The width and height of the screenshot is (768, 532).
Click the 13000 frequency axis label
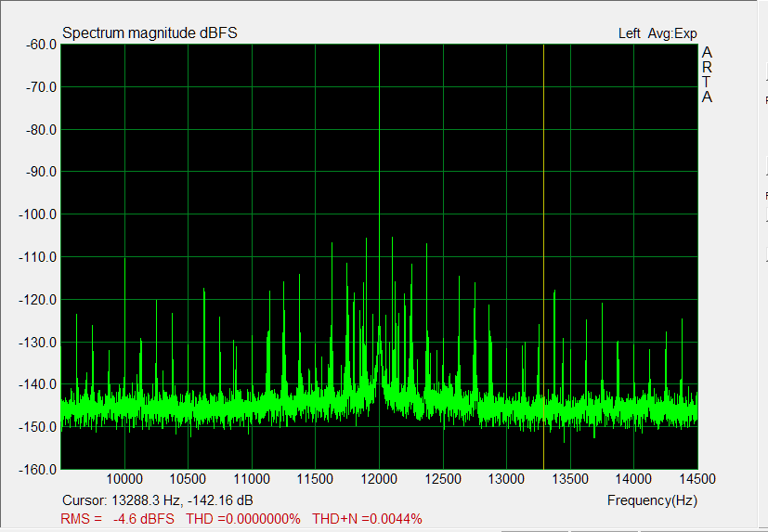(506, 478)
